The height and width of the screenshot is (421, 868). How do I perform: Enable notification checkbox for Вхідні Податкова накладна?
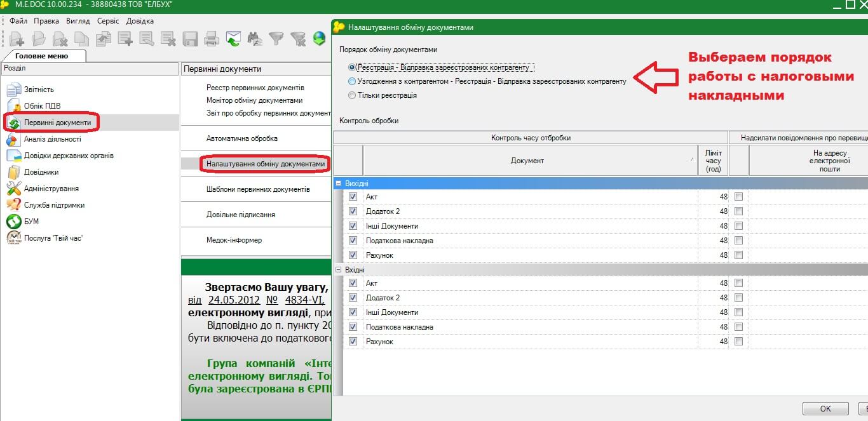[x=738, y=327]
